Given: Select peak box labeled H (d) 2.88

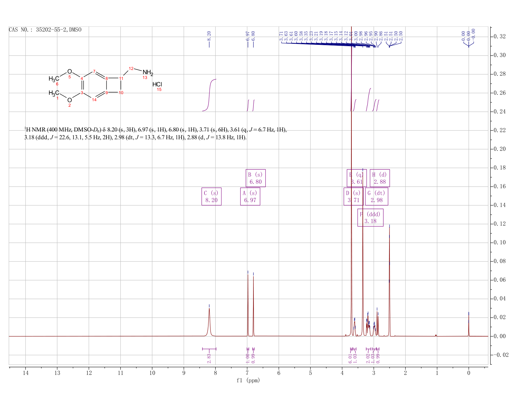Looking at the screenshot, I should (380, 178).
